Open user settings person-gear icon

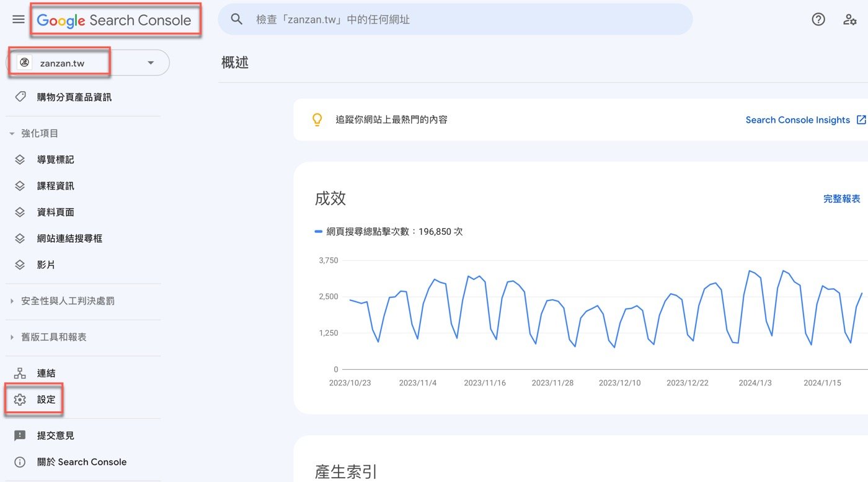tap(849, 19)
